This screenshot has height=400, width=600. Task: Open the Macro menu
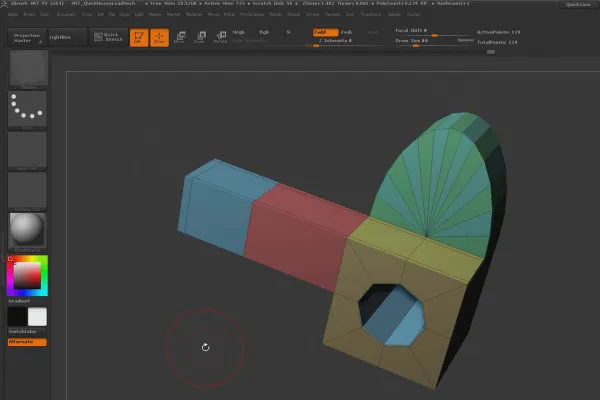[x=155, y=15]
